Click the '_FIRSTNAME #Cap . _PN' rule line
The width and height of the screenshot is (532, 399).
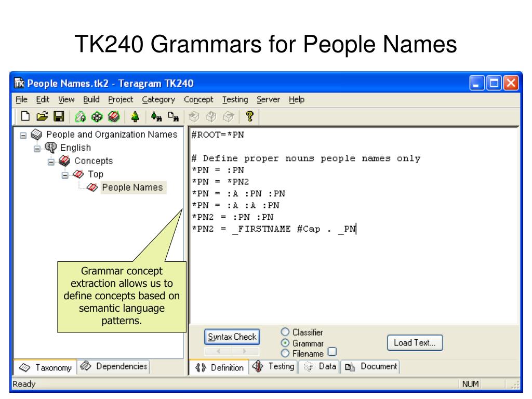274,229
